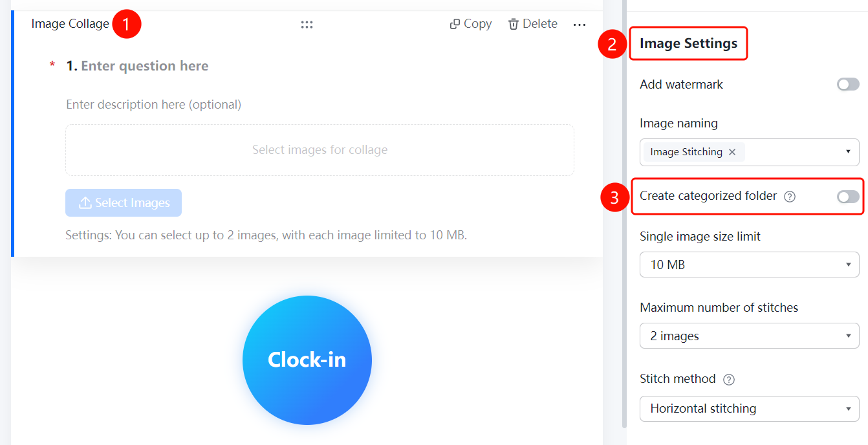This screenshot has height=445, width=868.
Task: Click the Select images for collage area
Action: 320,150
